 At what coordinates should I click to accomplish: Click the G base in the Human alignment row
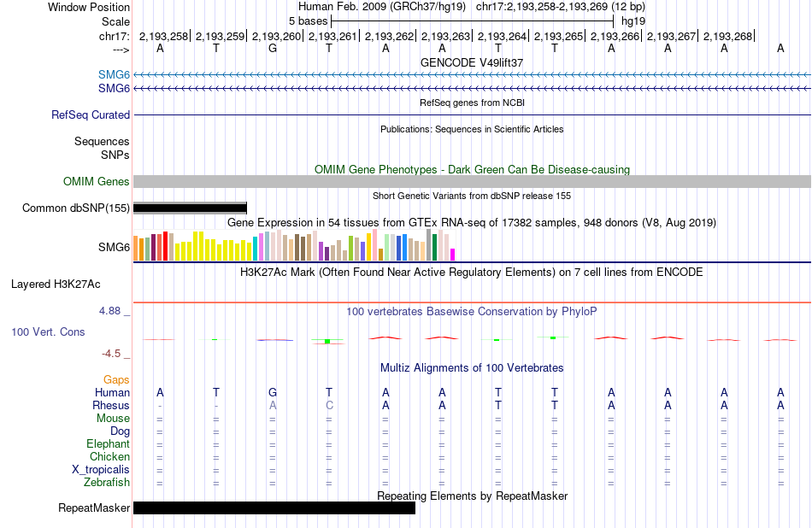coord(273,392)
